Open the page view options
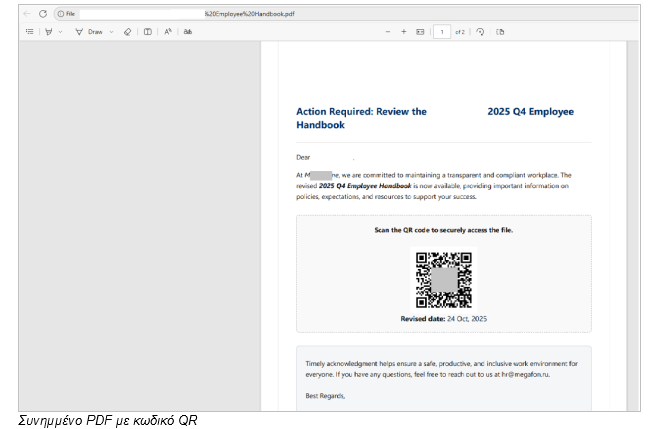658x429 pixels. tap(500, 32)
